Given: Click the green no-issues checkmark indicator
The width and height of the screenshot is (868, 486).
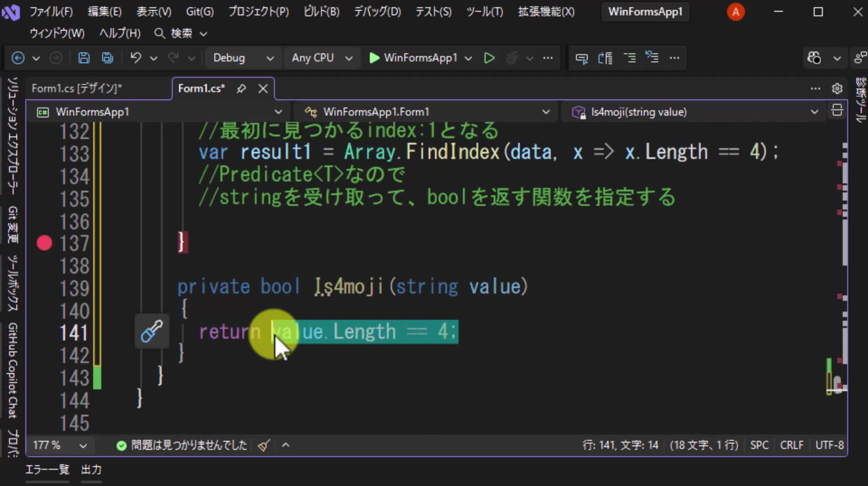Looking at the screenshot, I should (121, 446).
